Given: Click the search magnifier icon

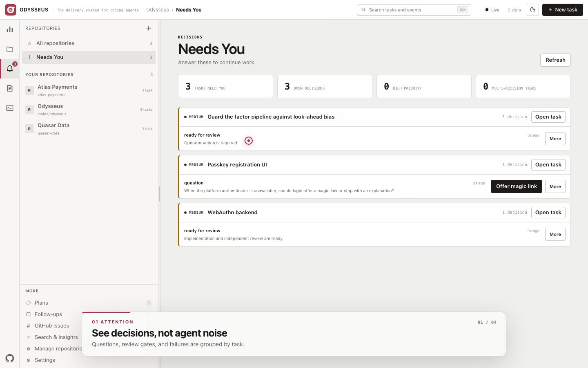Looking at the screenshot, I should click(x=363, y=10).
